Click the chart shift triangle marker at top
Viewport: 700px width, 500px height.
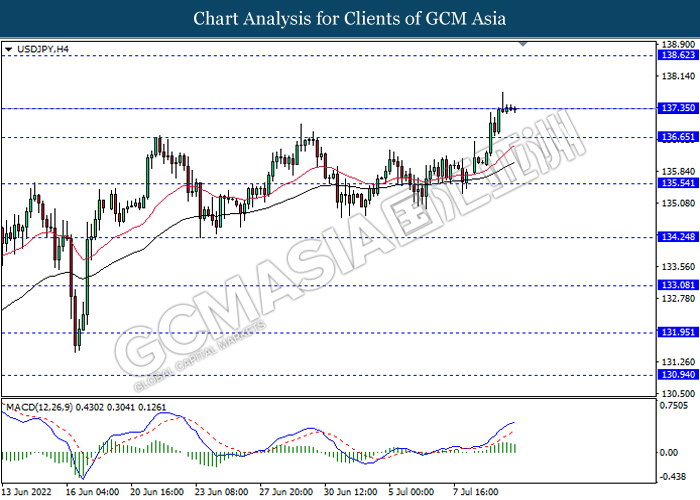(523, 44)
